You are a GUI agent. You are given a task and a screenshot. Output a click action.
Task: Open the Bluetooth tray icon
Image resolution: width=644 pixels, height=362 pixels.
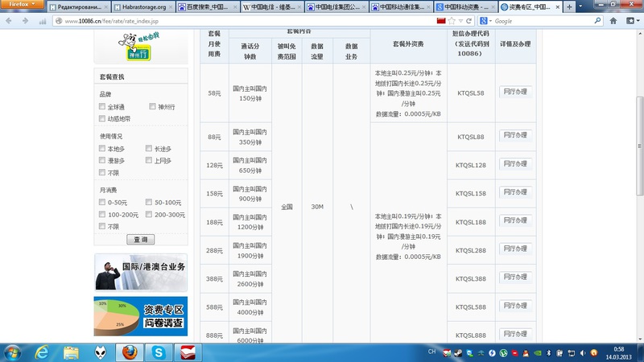click(549, 353)
